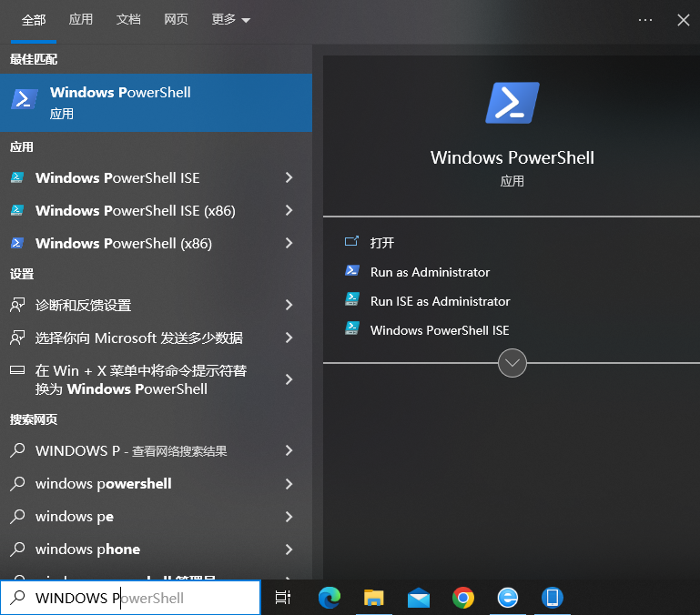Click search icon beside windows phone suggestion
This screenshot has width=700, height=615.
17,549
